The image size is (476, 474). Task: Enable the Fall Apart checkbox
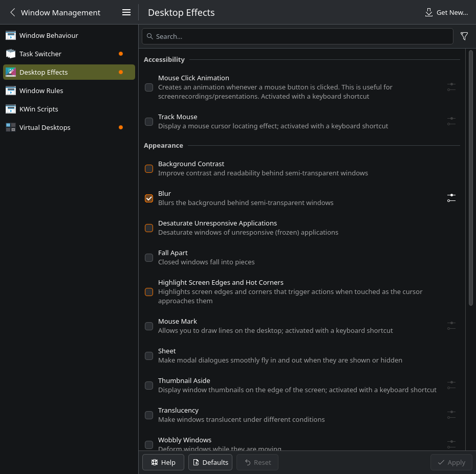tap(149, 258)
